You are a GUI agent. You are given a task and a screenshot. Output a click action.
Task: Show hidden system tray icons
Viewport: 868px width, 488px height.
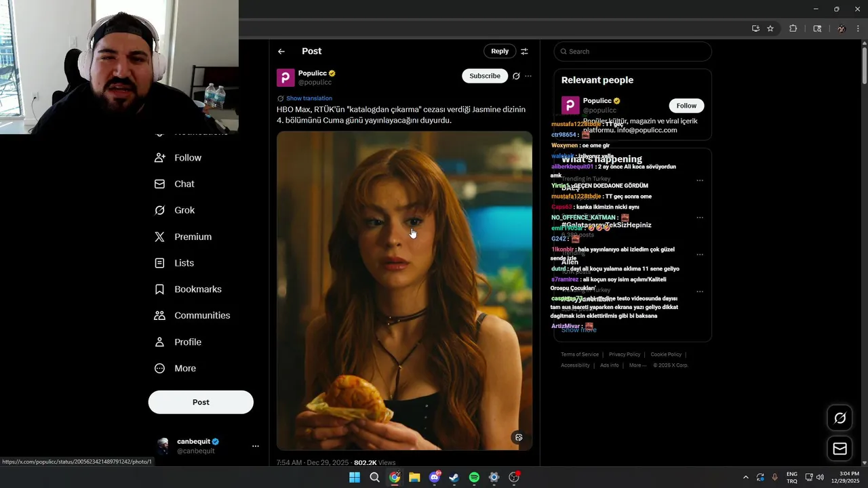click(x=746, y=478)
